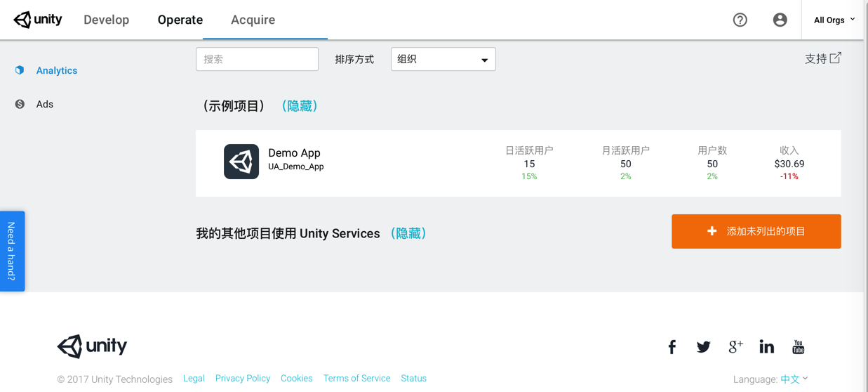Click the UA_Demo_App project ID text
Viewport: 868px width, 392px height.
[x=296, y=167]
